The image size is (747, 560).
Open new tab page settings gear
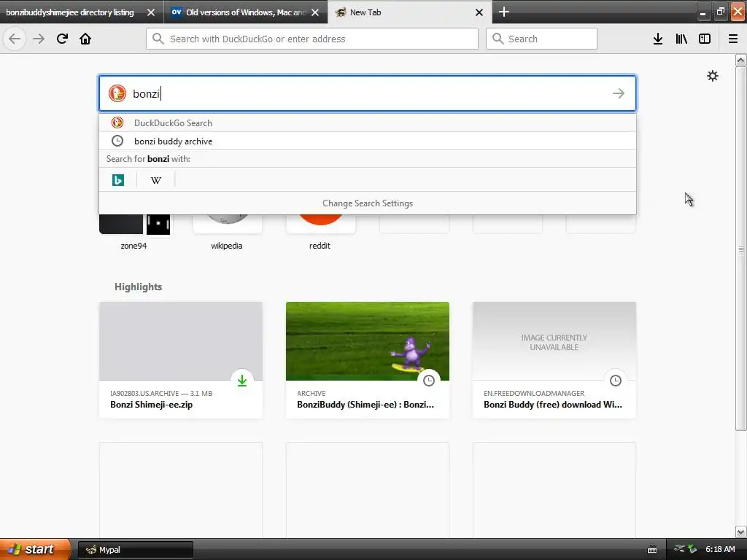pyautogui.click(x=712, y=76)
